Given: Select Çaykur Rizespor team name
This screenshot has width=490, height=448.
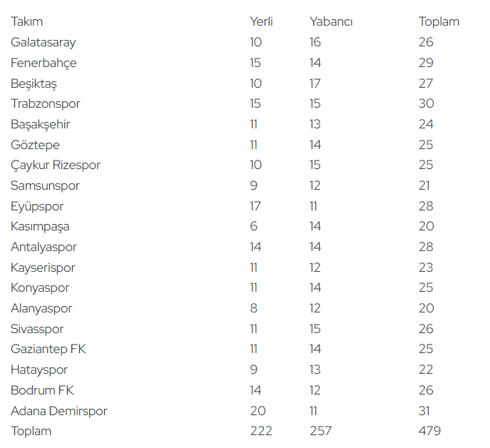Looking at the screenshot, I should coord(56,165).
